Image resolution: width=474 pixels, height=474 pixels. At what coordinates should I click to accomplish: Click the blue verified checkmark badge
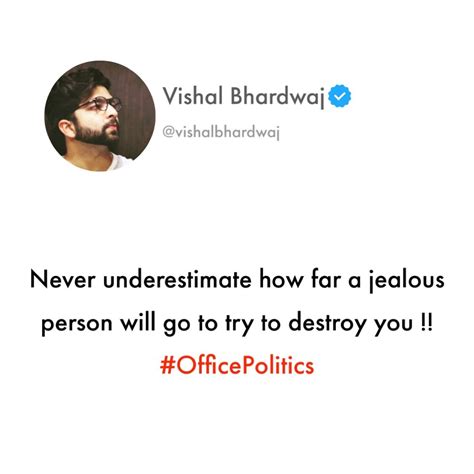[x=340, y=97]
